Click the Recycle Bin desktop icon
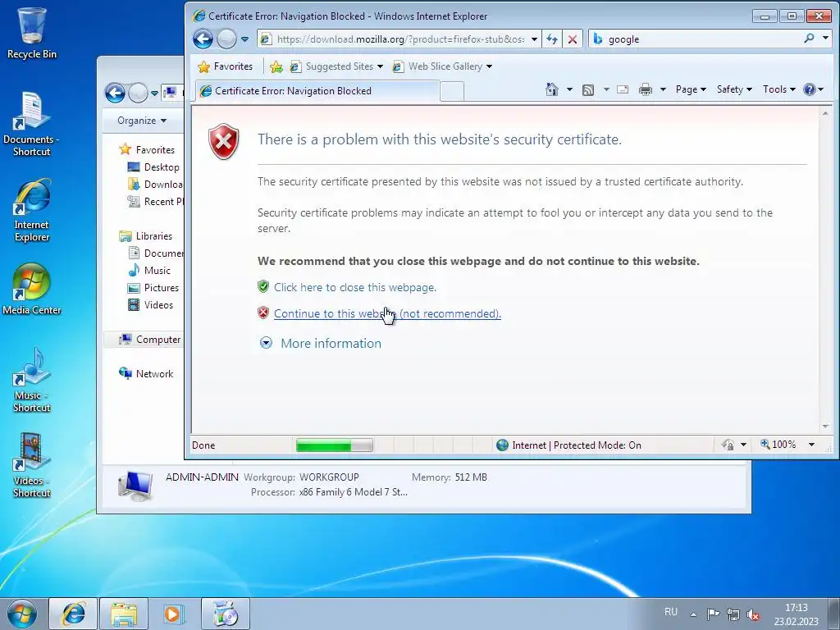This screenshot has height=630, width=840. click(32, 33)
